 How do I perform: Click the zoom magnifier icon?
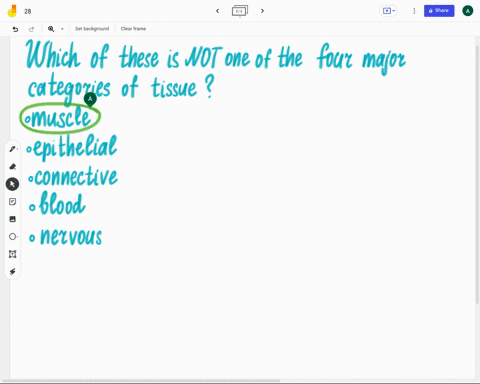(x=51, y=29)
